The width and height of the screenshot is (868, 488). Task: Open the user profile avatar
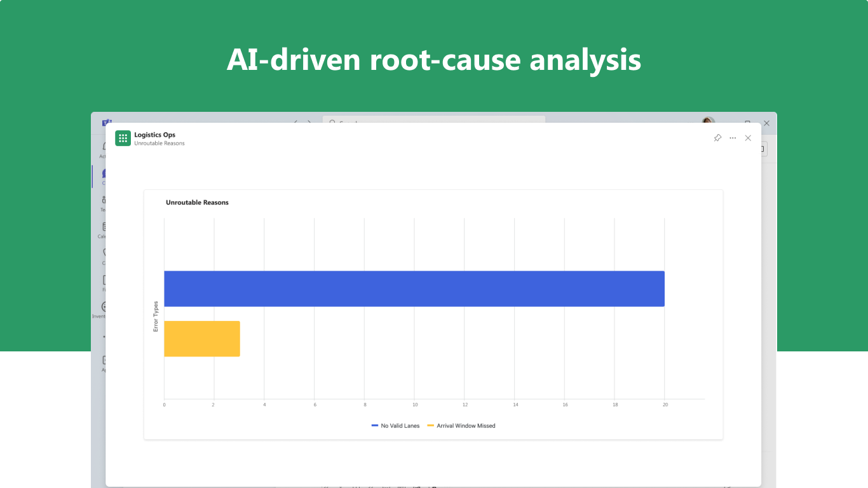[x=708, y=121]
